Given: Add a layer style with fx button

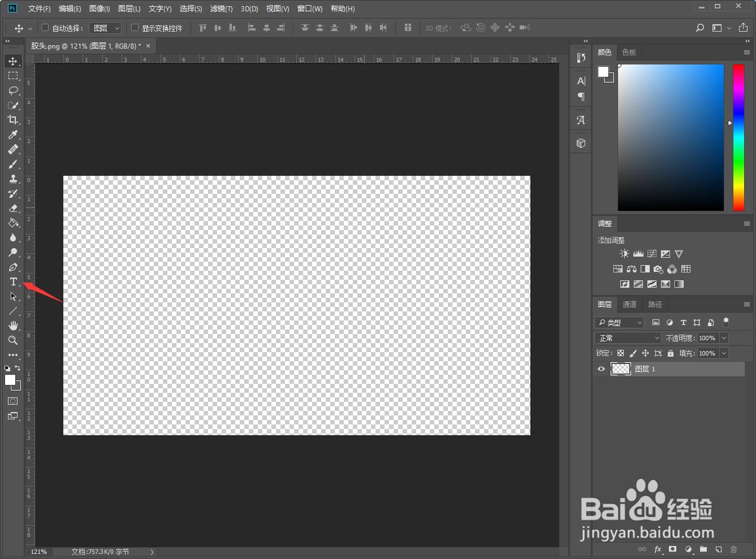Looking at the screenshot, I should point(658,549).
